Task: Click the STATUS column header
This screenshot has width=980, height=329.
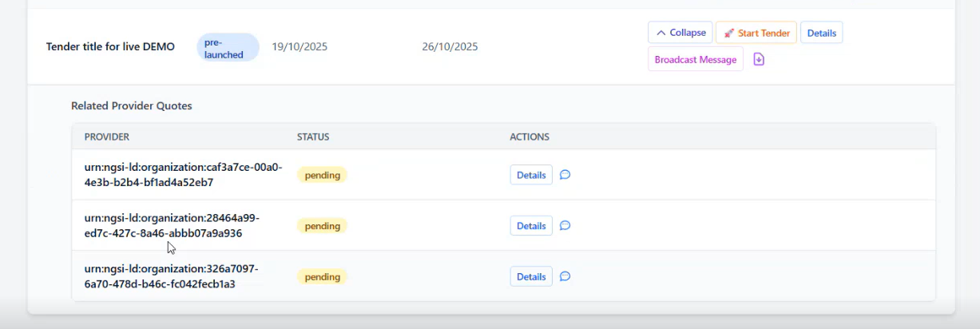Action: pos(313,137)
